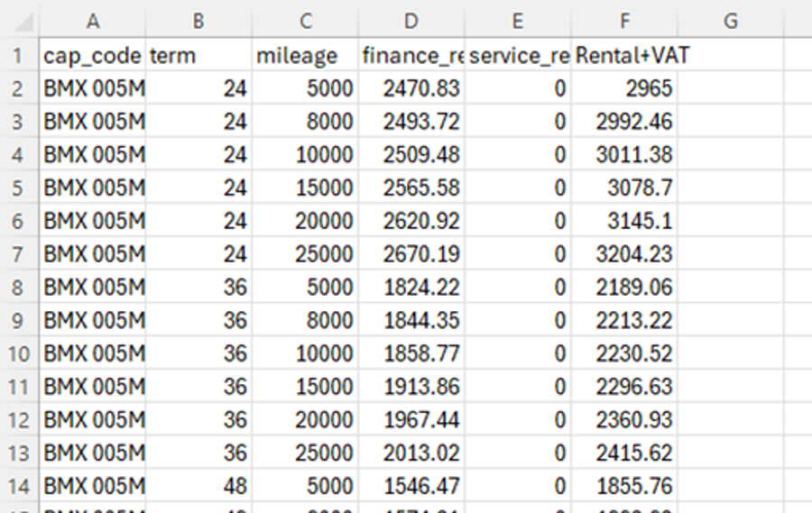
Task: Click the Rental+VAT header cell
Action: pos(624,56)
